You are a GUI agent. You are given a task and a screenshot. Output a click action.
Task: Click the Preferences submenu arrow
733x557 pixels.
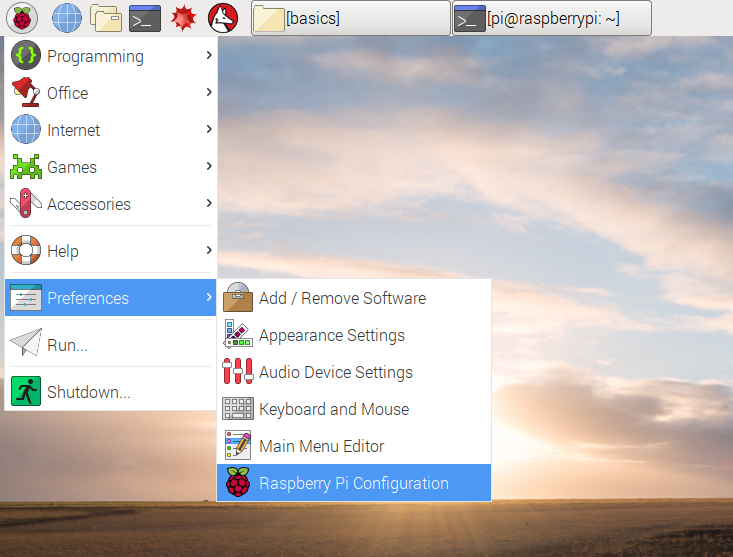(209, 297)
